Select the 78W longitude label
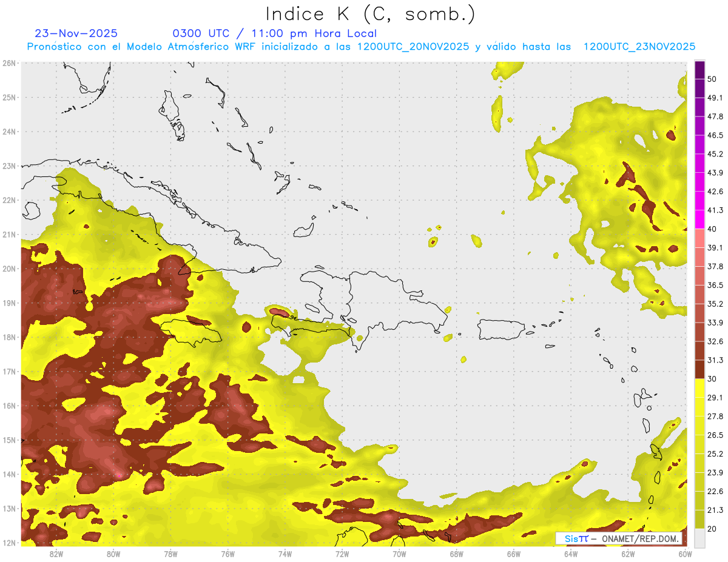Image resolution: width=728 pixels, height=562 pixels. tap(170, 554)
